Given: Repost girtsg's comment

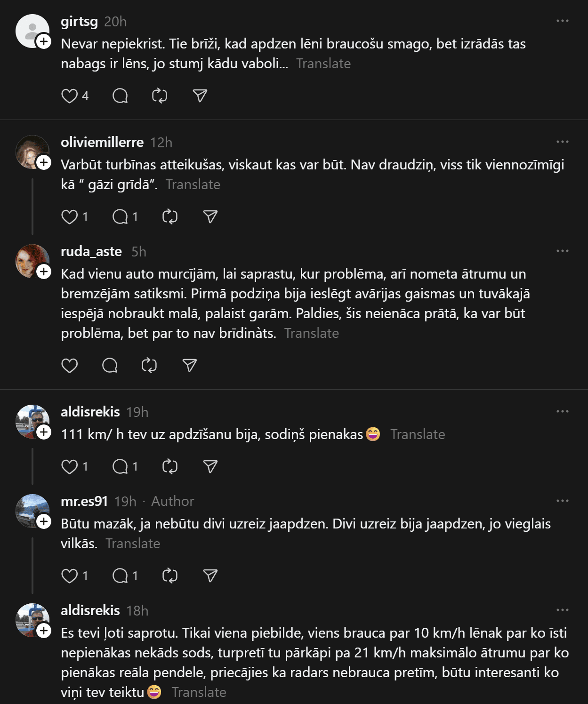Looking at the screenshot, I should click(160, 96).
